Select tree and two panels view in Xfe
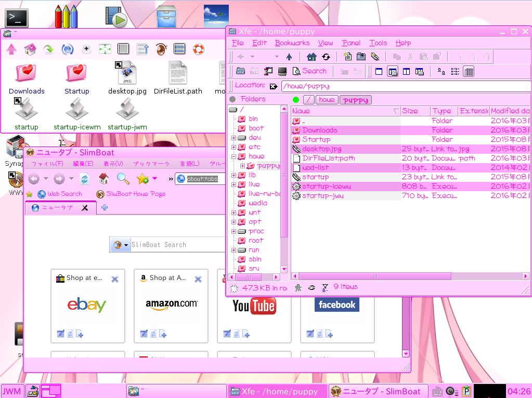 (420, 72)
